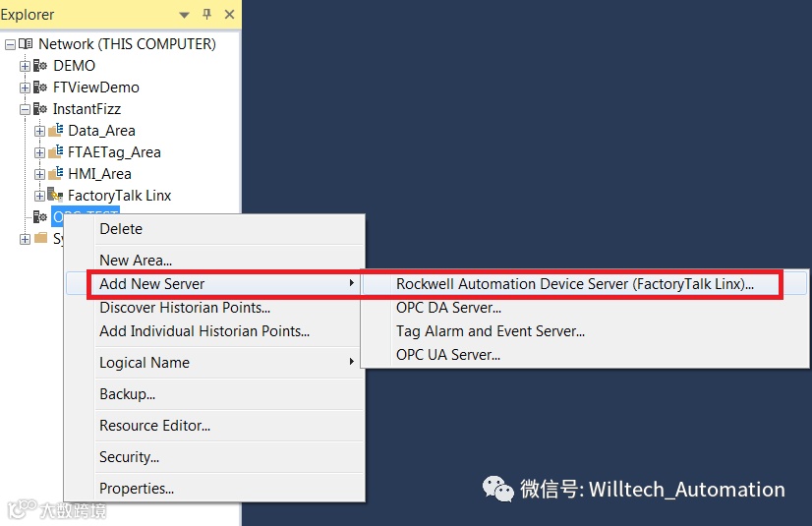Select Rockwell Automation Device Server (FactoryTalk Linx)...
The width and height of the screenshot is (812, 526).
pos(585,284)
